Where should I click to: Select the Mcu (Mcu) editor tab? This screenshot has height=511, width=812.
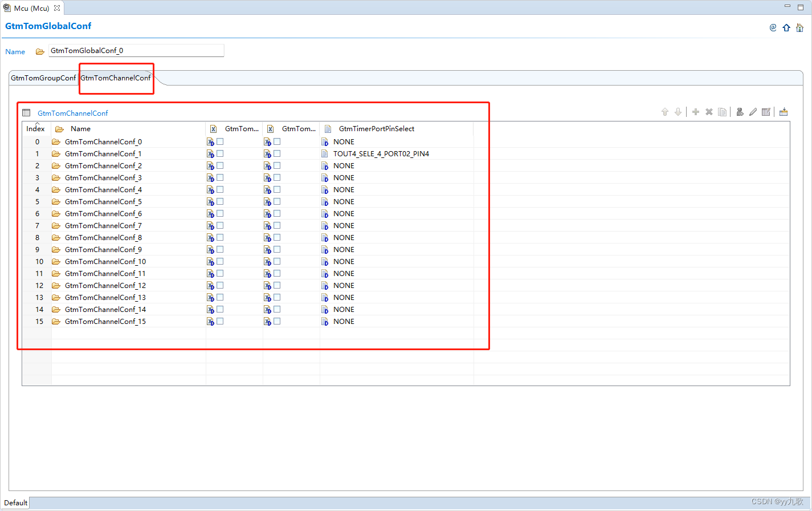tap(31, 8)
